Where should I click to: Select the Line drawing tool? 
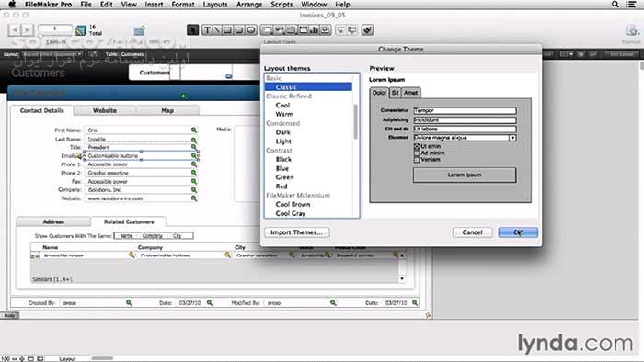217,30
